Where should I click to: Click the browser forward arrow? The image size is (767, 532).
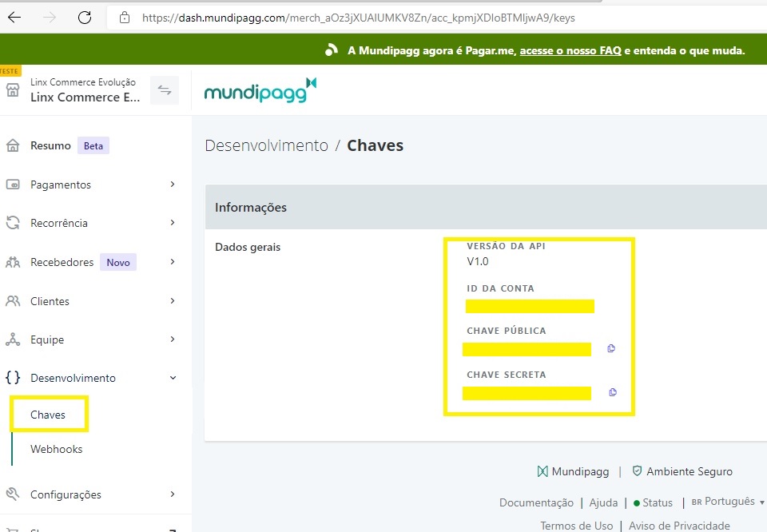point(50,18)
